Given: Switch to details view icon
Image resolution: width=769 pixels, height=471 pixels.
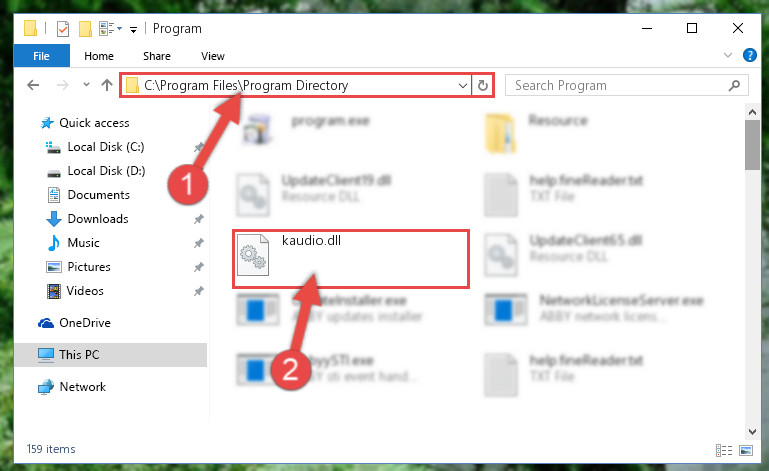Looking at the screenshot, I should tap(723, 450).
